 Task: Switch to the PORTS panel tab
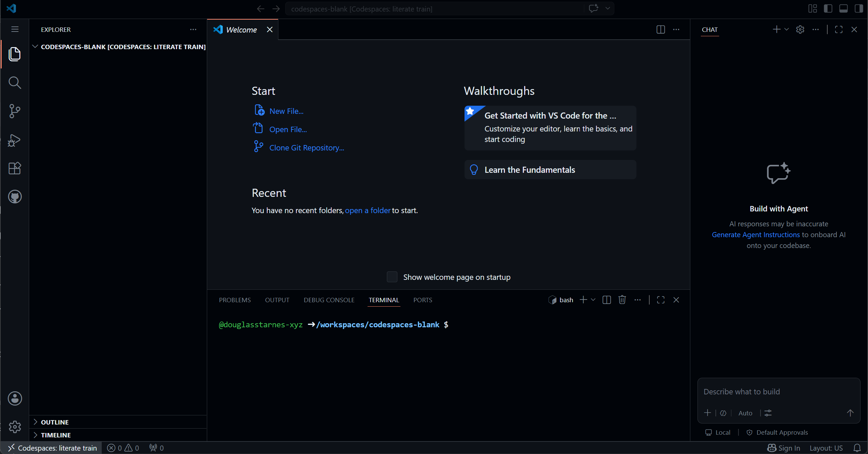pos(422,300)
